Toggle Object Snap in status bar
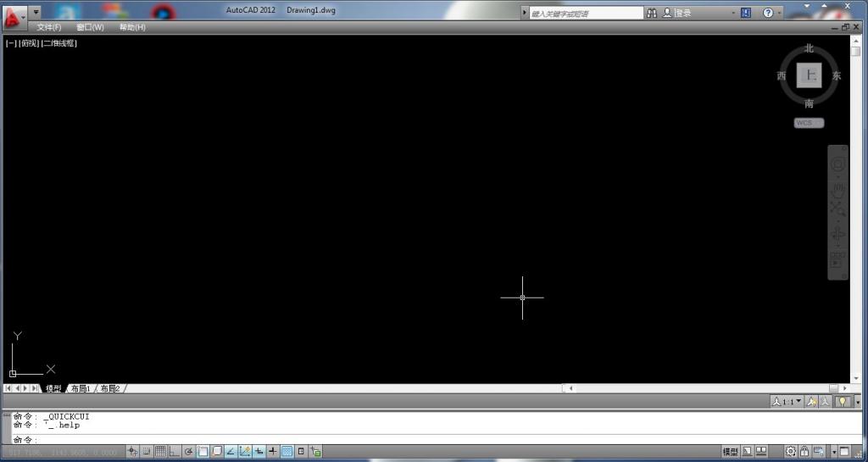The height and width of the screenshot is (462, 868). [x=203, y=452]
